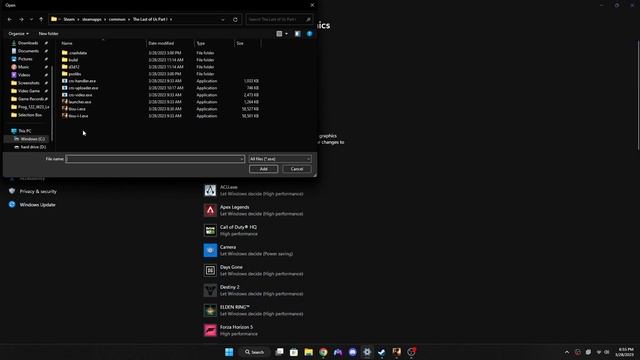Go up one folder level

coord(41,19)
